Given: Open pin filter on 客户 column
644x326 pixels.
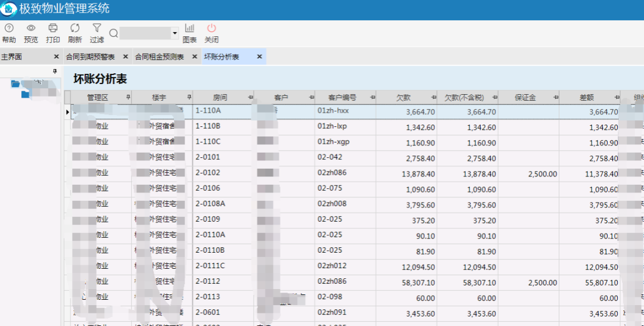Looking at the screenshot, I should (x=312, y=97).
